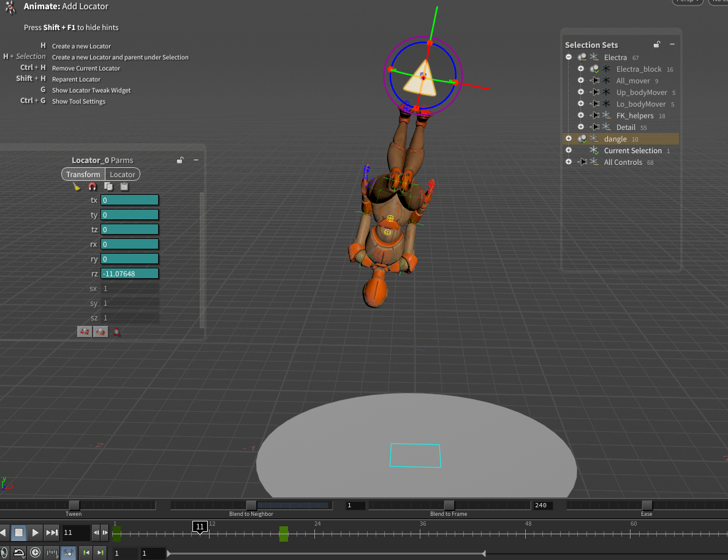The image size is (728, 560).
Task: Expand the Lo_bodyMover set
Action: pyautogui.click(x=581, y=104)
